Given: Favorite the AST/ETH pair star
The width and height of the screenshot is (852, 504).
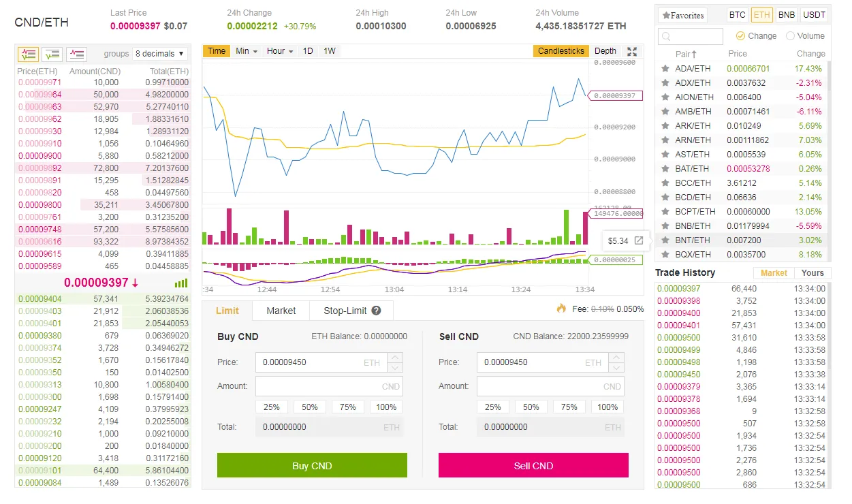Looking at the screenshot, I should (665, 155).
